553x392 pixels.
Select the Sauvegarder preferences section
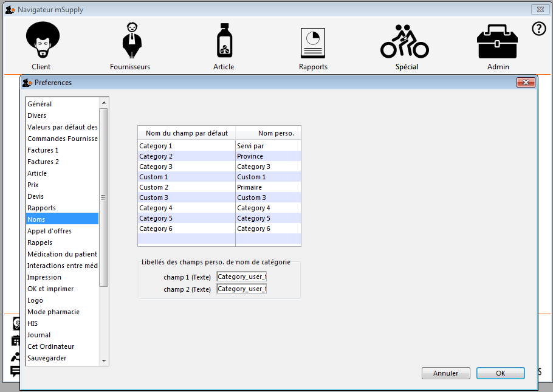[x=62, y=358]
